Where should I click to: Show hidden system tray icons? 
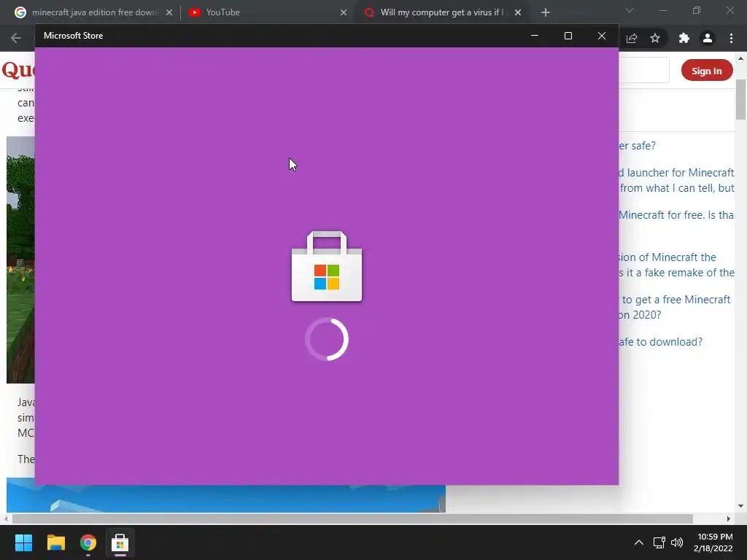[x=639, y=542]
